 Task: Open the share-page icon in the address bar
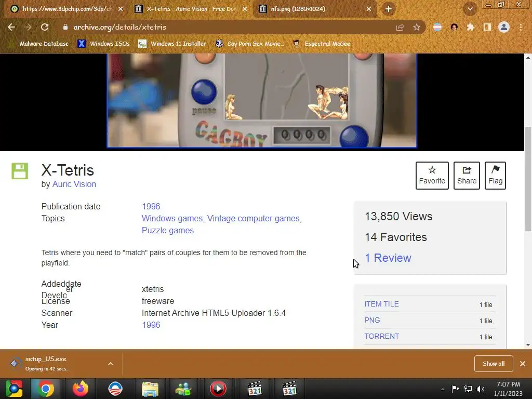point(400,27)
